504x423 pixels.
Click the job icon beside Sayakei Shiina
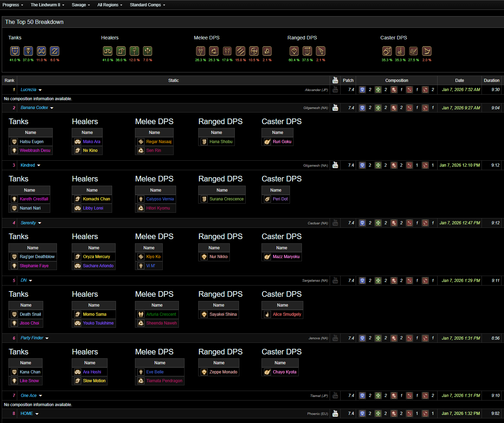pyautogui.click(x=204, y=314)
